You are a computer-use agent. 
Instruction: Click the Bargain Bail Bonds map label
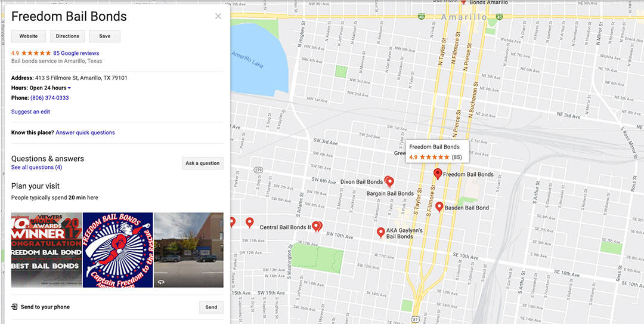[x=390, y=193]
